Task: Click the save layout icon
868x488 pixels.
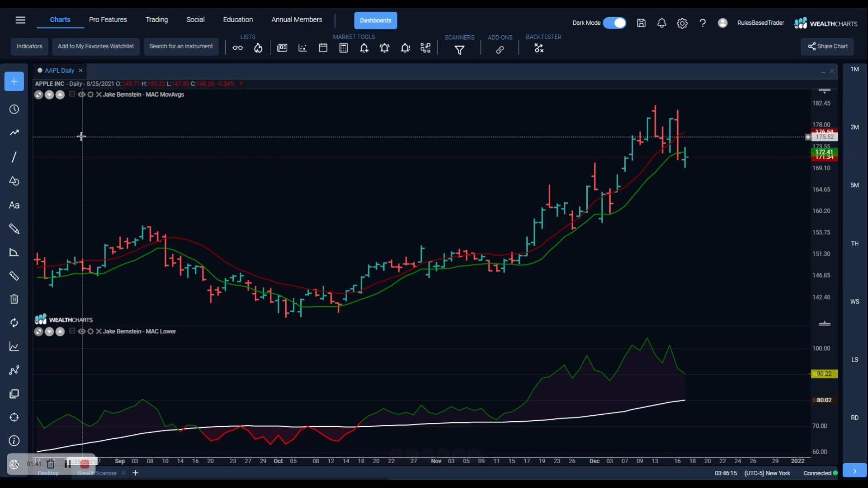Action: (641, 23)
